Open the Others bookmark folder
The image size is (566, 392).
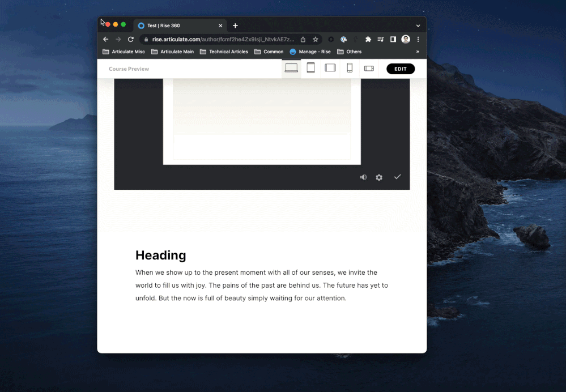click(349, 52)
